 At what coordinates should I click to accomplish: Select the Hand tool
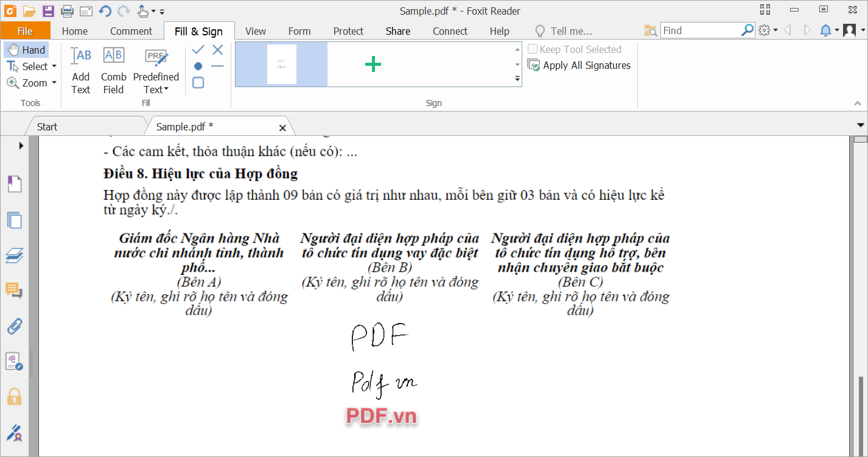pyautogui.click(x=26, y=50)
